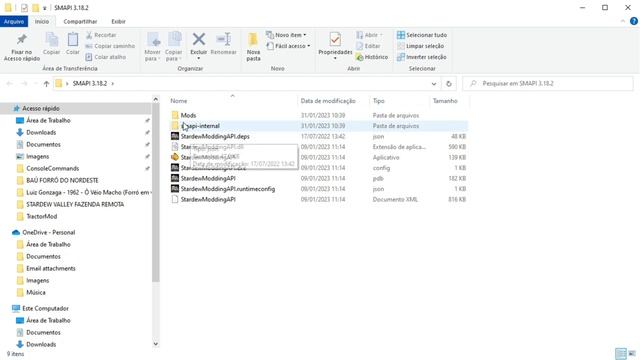Expand the breadcrumb chevron after SMAPI 3.18.2
This screenshot has height=360, width=640.
113,84
